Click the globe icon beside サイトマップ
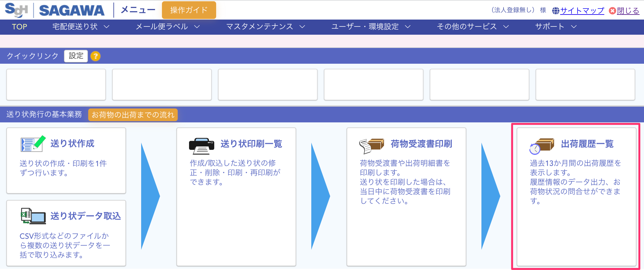This screenshot has width=644, height=270. tap(555, 11)
